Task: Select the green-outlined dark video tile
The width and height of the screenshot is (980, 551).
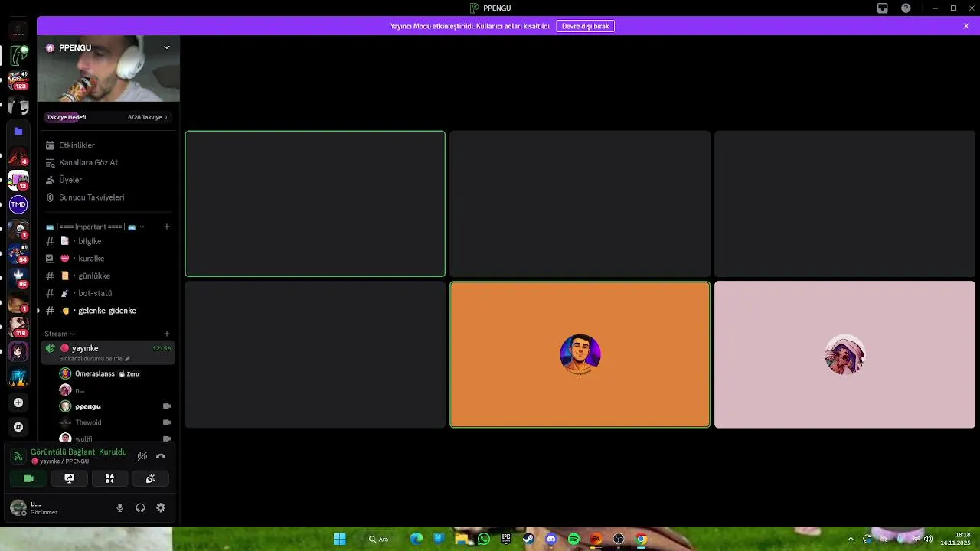Action: click(315, 204)
